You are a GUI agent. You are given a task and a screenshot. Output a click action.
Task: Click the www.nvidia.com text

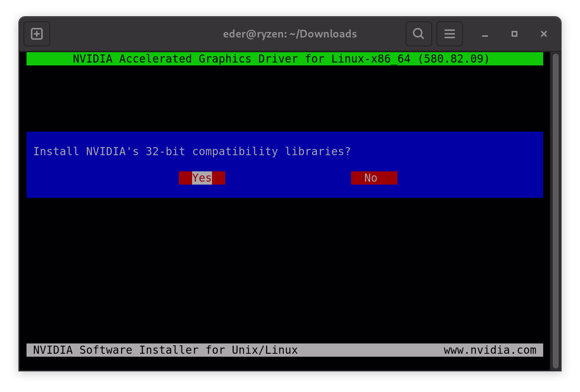click(x=490, y=350)
